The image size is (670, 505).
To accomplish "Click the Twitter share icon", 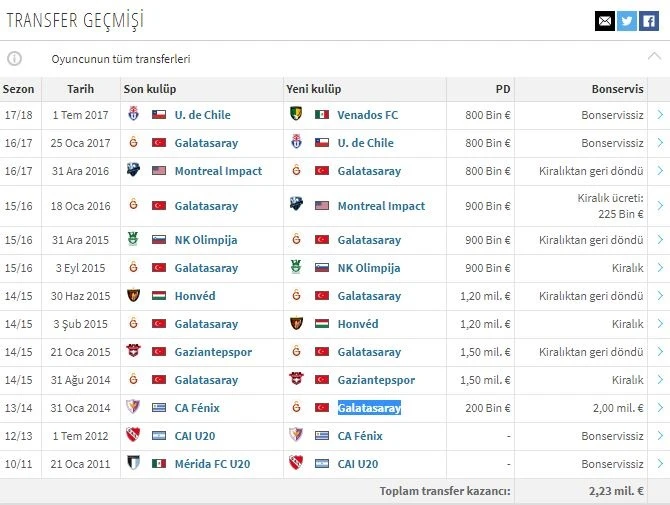I will (627, 20).
